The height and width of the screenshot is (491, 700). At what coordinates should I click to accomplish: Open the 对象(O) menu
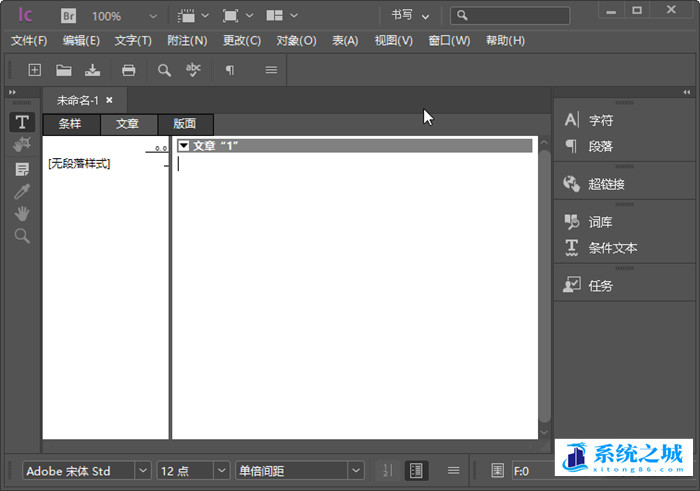(x=296, y=41)
